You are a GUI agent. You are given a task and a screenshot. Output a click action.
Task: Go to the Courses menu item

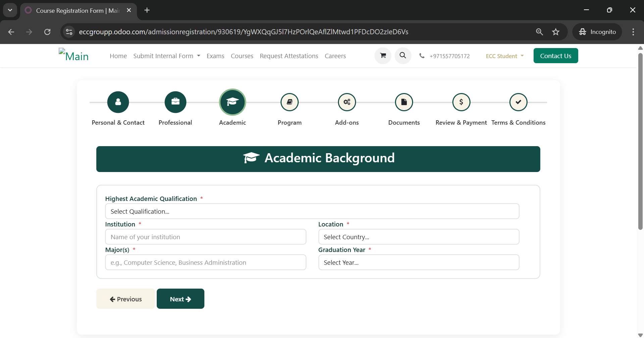pyautogui.click(x=242, y=56)
